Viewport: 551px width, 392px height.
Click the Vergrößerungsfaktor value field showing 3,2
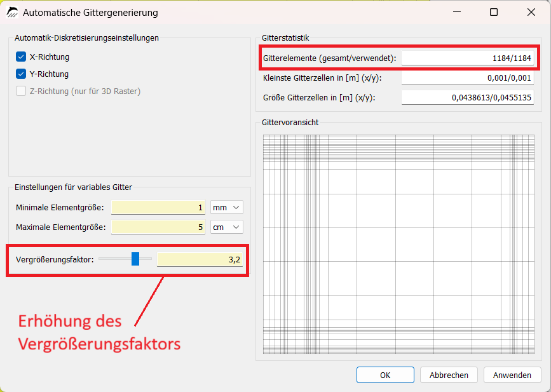coord(200,260)
